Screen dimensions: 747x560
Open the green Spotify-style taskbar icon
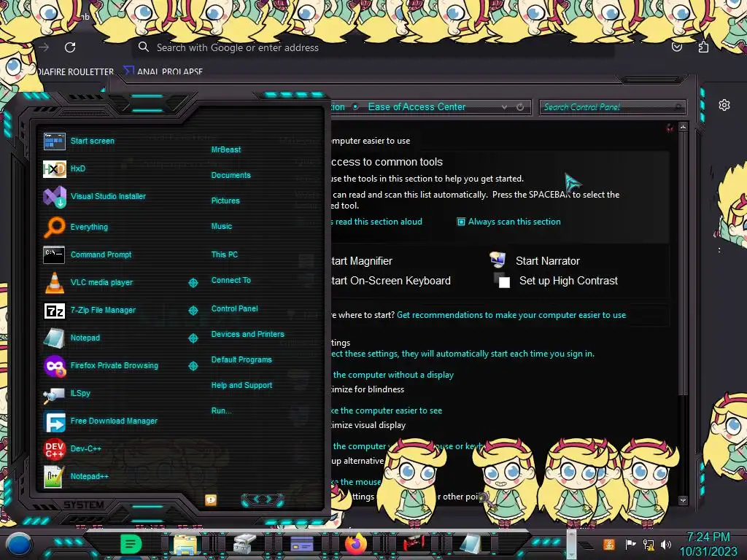click(131, 544)
